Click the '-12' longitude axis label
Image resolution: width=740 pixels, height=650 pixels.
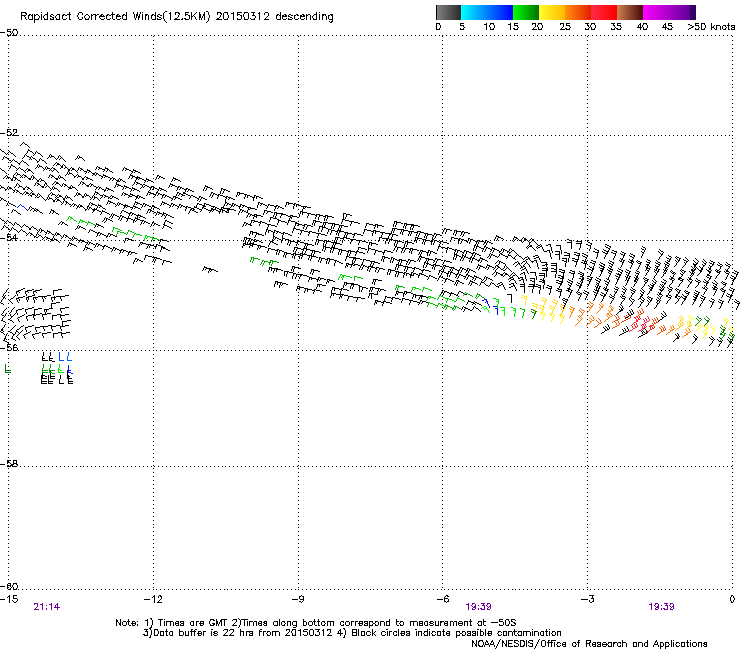tap(153, 599)
